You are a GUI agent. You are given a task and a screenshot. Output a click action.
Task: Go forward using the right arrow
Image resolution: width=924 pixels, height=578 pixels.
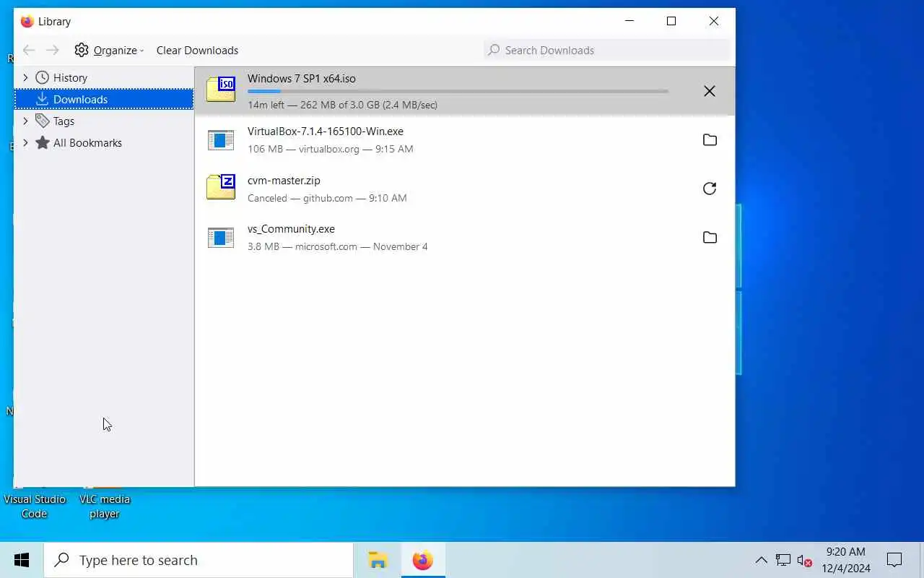pos(53,50)
